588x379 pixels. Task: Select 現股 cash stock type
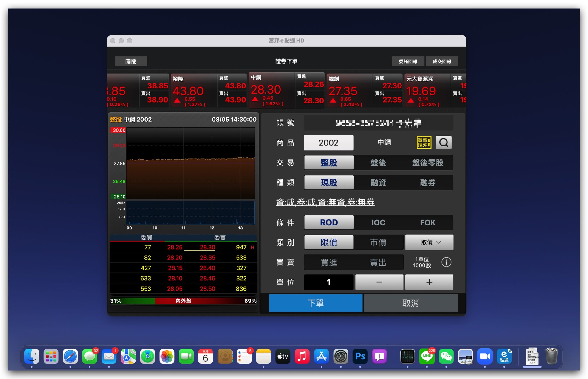[x=329, y=182]
